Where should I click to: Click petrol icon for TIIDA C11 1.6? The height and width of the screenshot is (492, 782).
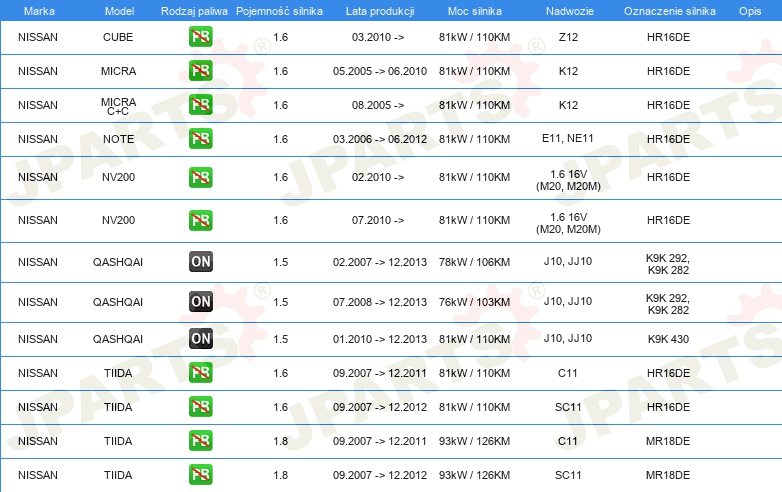coord(200,373)
